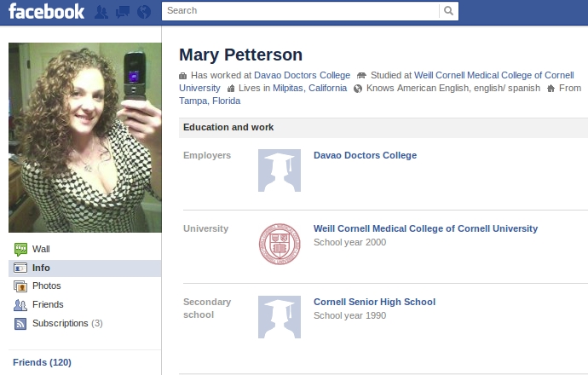Follow the Tampa, Florida hometown link
This screenshot has height=375, width=588.
click(x=210, y=101)
